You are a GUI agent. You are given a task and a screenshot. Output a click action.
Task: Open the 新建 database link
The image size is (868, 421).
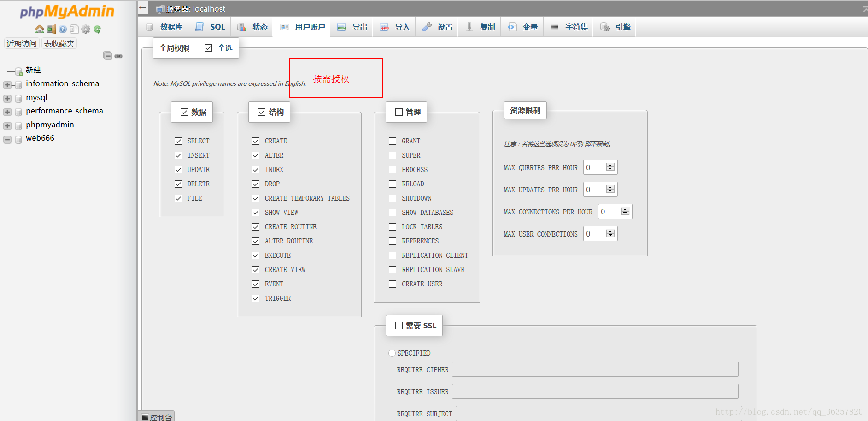(x=33, y=70)
